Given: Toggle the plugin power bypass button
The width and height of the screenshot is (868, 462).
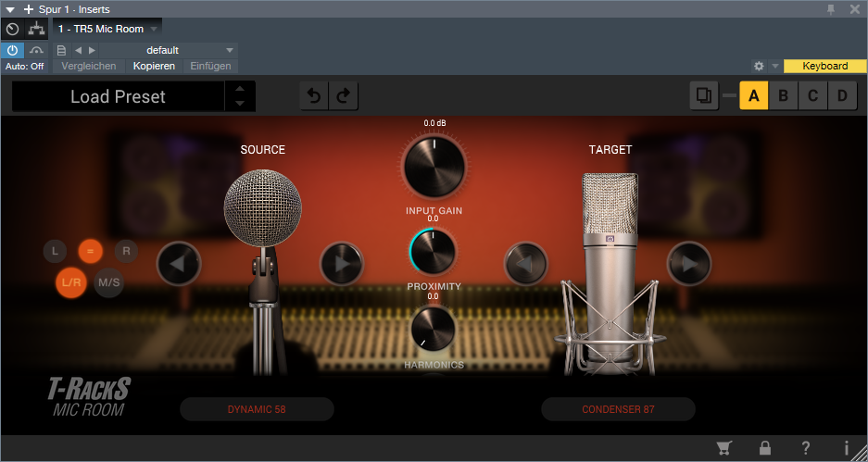Looking at the screenshot, I should point(12,50).
